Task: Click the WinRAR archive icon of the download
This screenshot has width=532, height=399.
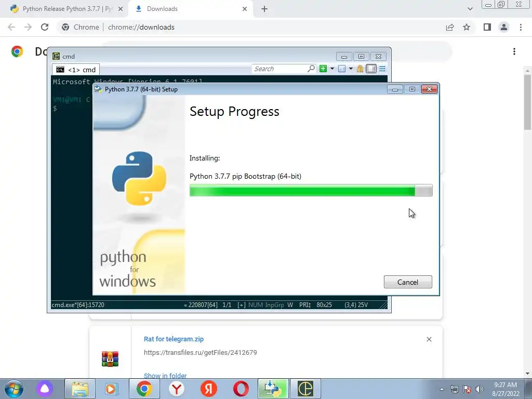Action: click(110, 358)
